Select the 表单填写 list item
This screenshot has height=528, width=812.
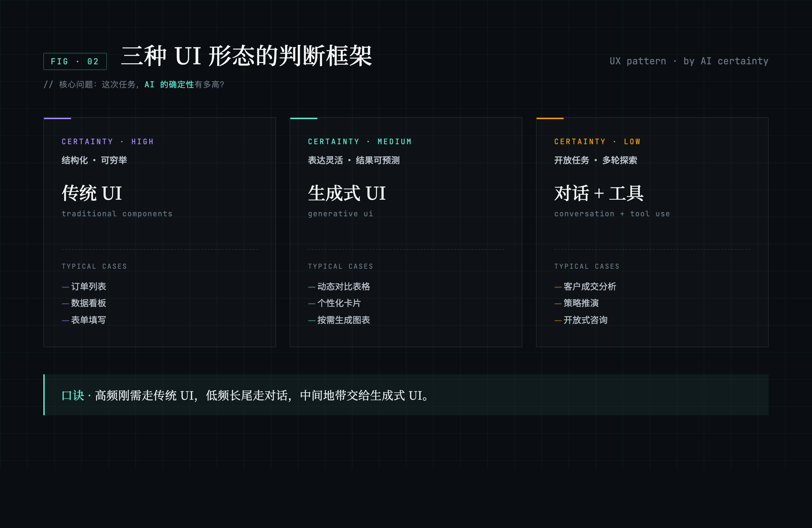88,320
